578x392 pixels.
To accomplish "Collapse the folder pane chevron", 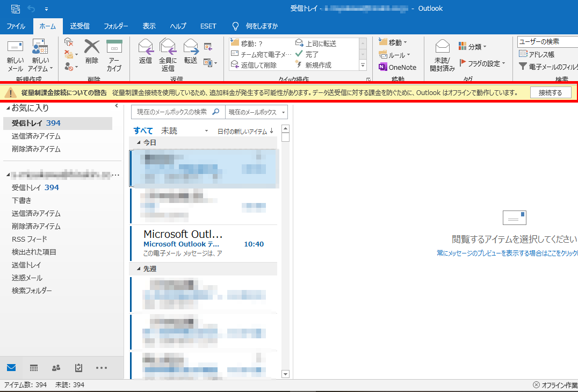I will click(x=117, y=106).
